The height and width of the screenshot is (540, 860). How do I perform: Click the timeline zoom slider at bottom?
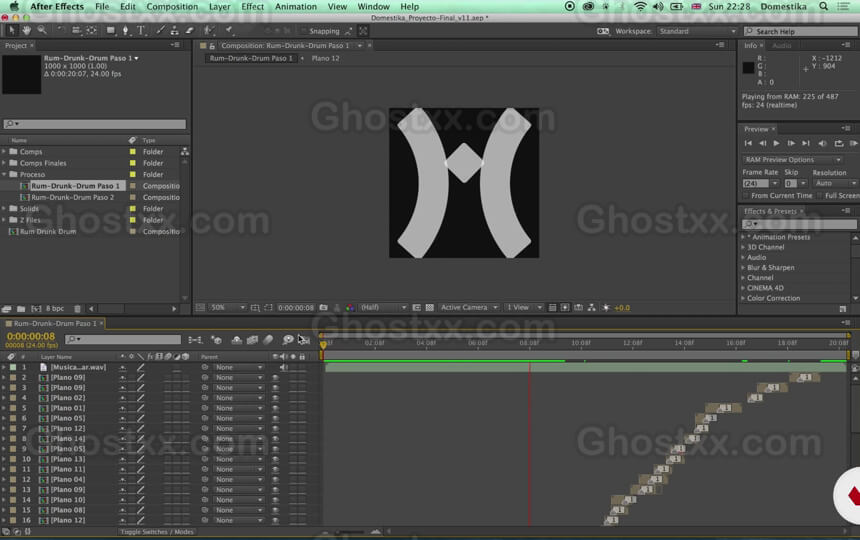point(350,532)
